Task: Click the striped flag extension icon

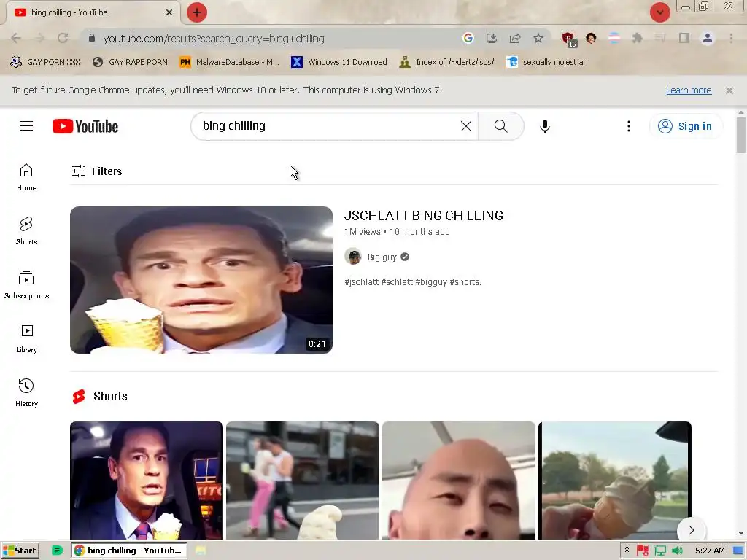Action: (x=614, y=38)
